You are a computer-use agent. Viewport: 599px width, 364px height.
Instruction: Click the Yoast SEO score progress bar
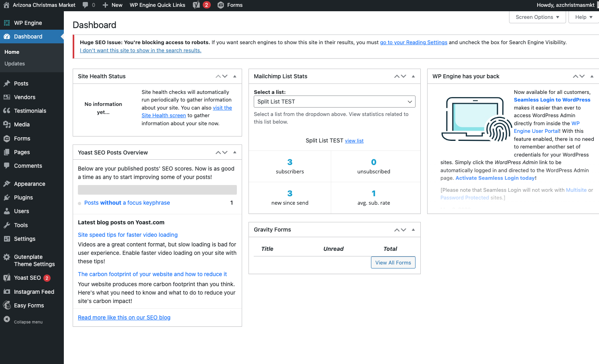(157, 190)
